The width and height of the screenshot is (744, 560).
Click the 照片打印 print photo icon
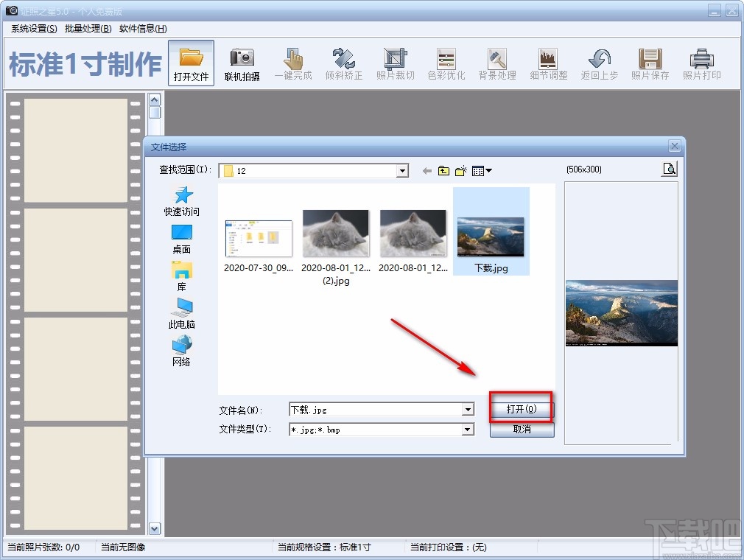click(702, 63)
